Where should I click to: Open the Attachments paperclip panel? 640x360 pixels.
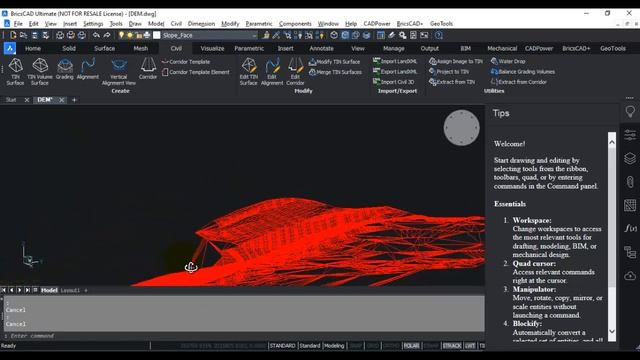(630, 182)
